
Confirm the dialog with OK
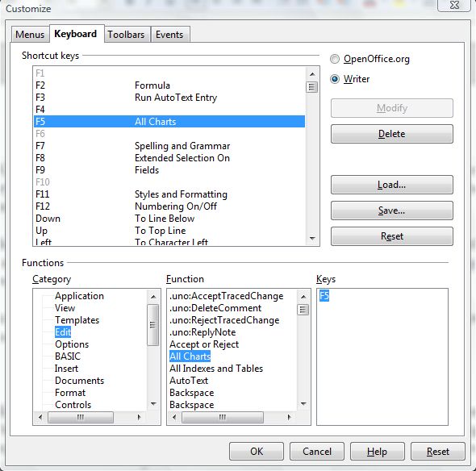(x=257, y=452)
